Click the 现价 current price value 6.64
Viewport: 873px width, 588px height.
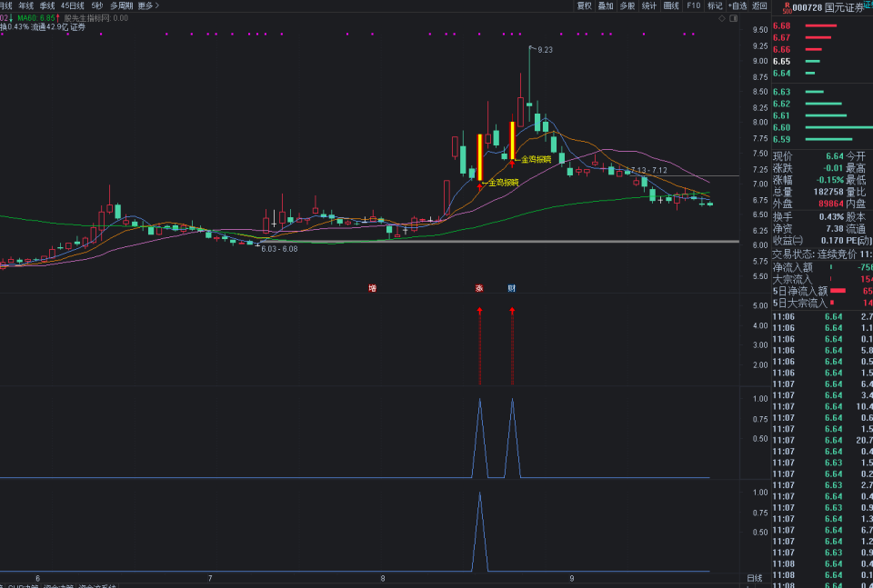[835, 156]
